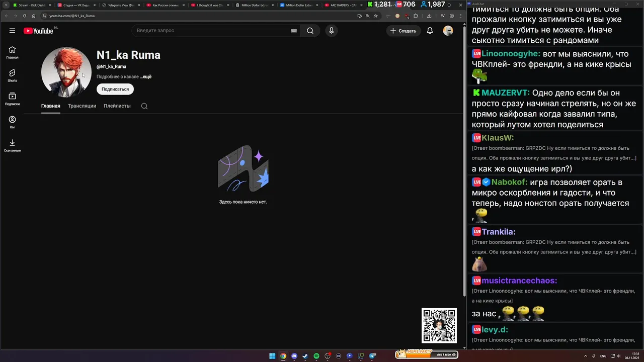Screen dimensions: 644x362
Task: Switch to the Трансляции tab
Action: 82,106
